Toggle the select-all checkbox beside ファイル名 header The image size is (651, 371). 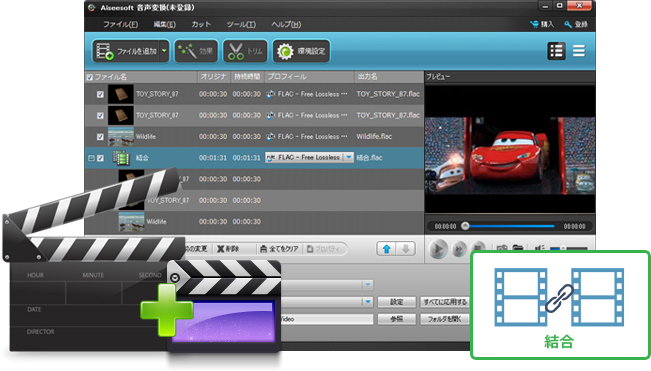coord(90,77)
